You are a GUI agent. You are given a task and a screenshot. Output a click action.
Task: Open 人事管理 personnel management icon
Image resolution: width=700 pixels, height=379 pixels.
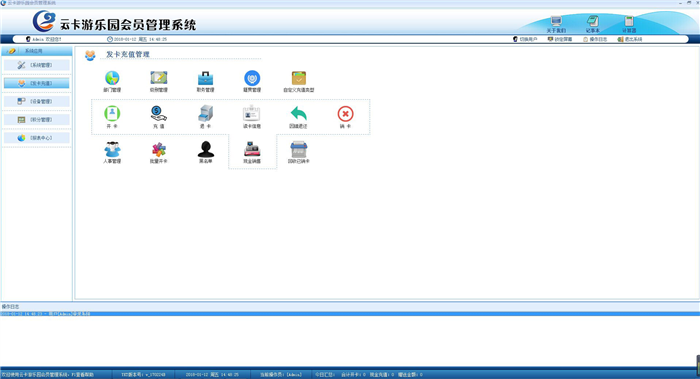coord(112,149)
